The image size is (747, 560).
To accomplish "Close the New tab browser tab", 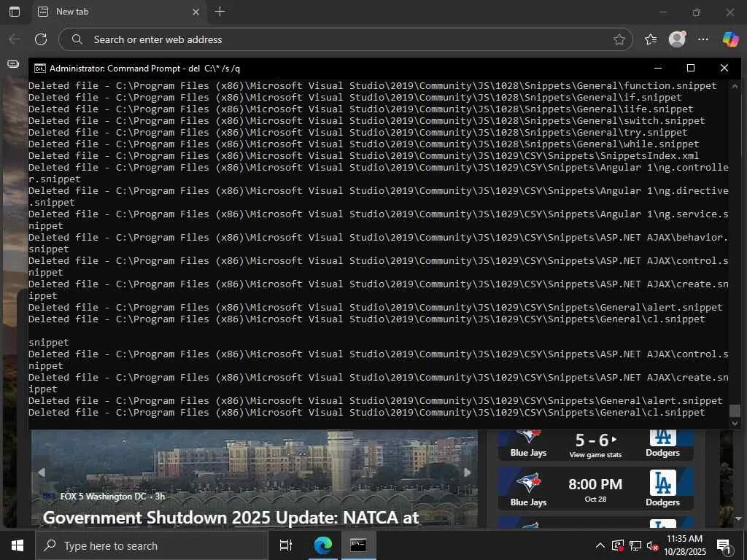I will point(196,12).
